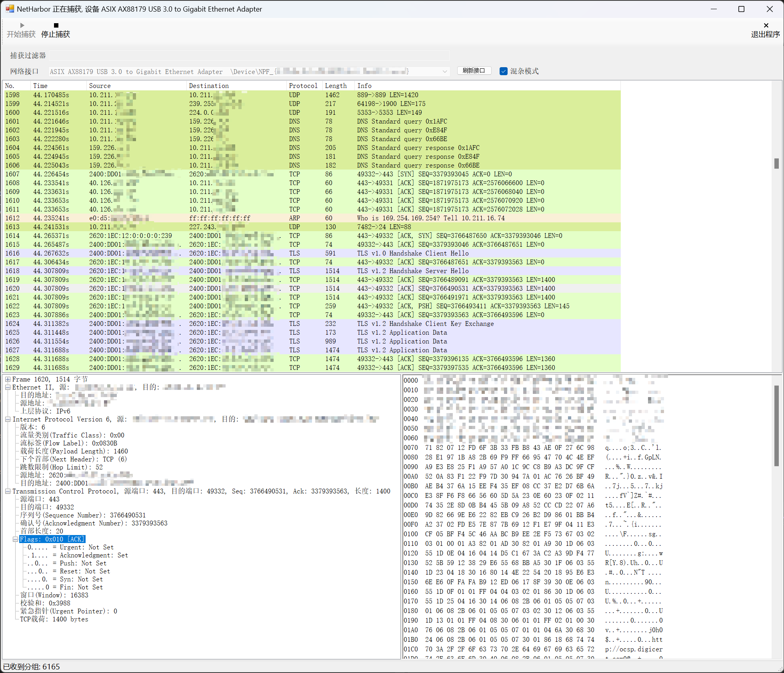Select packet 1598 UDP 889->889 row
This screenshot has width=784, height=673.
pos(312,95)
